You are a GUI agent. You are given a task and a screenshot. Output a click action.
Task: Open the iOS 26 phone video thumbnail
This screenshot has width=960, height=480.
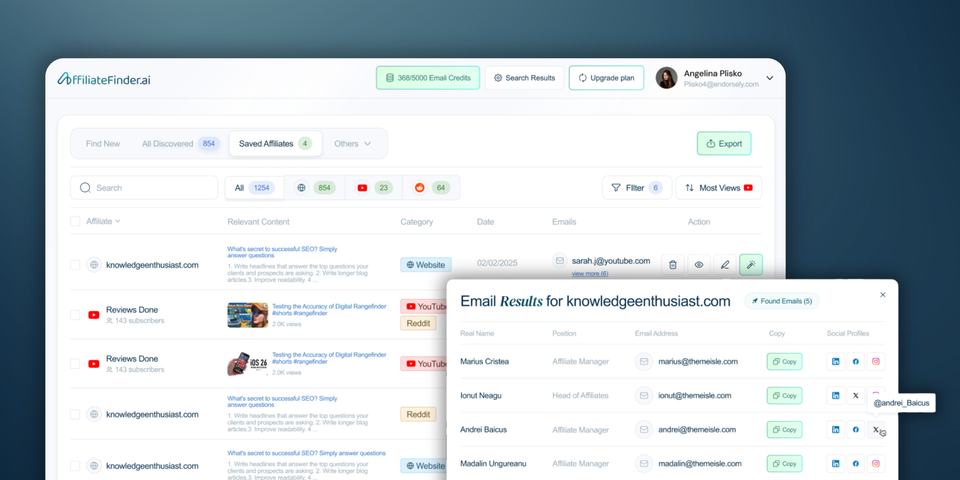pyautogui.click(x=247, y=364)
